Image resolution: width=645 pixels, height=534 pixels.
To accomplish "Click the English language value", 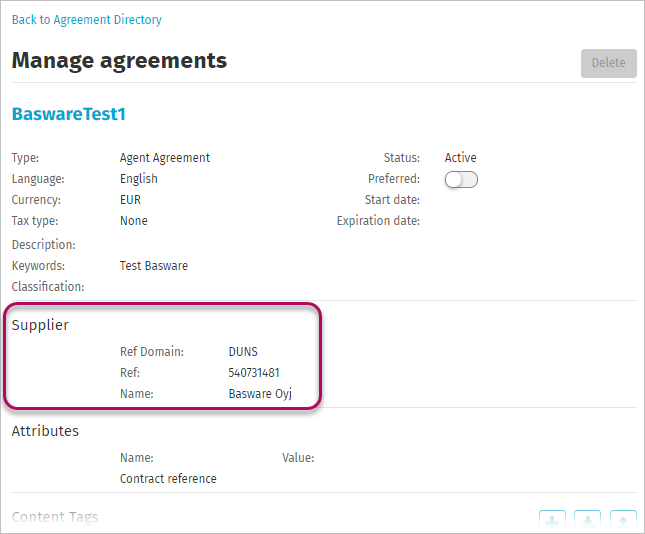I will [139, 179].
